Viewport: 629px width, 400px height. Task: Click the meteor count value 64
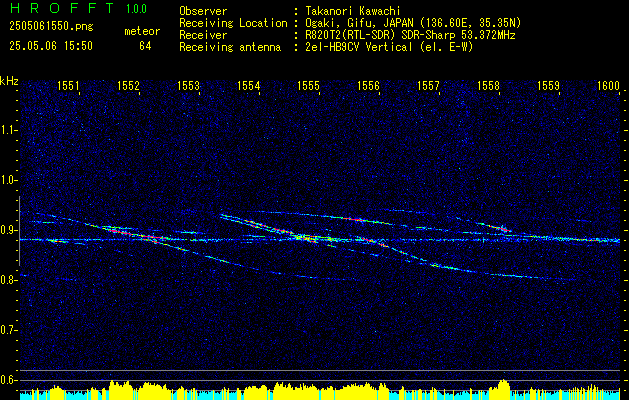145,46
